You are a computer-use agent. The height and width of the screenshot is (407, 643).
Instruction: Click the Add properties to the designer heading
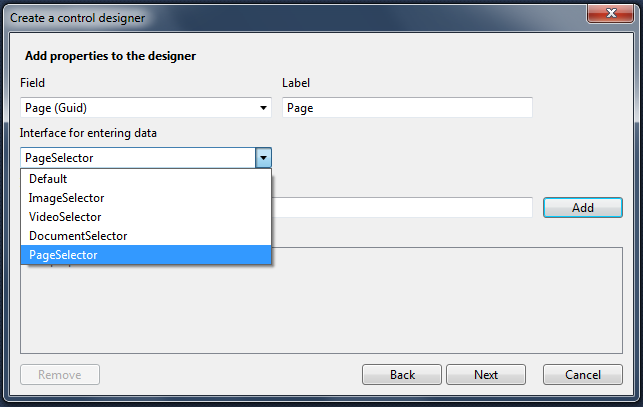pos(110,56)
